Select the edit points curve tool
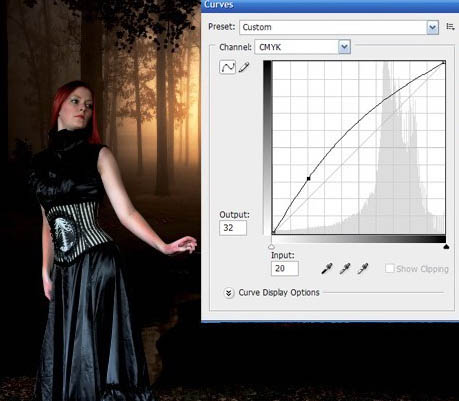459x401 pixels. pos(228,67)
